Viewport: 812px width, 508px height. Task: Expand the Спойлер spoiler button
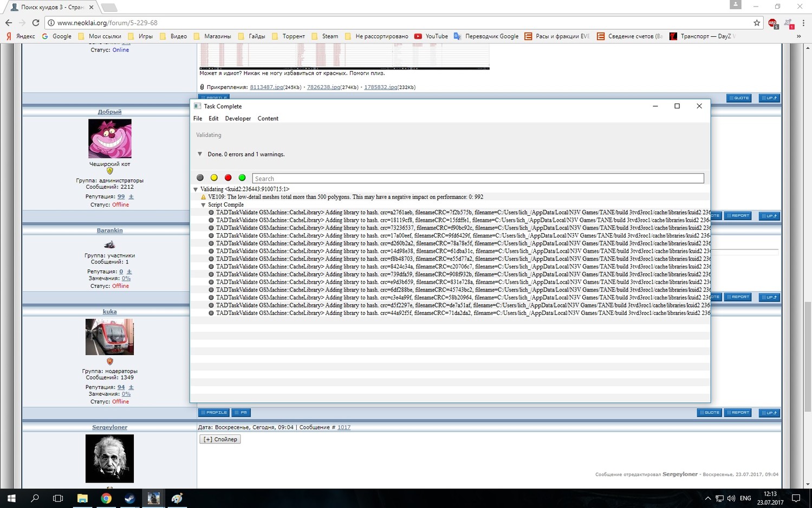click(x=220, y=439)
